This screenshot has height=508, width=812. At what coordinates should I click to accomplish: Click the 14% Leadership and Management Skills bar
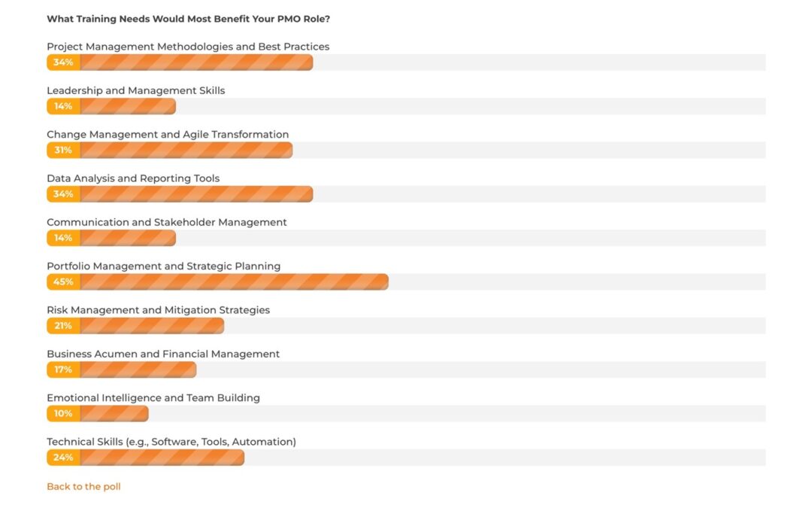coord(111,106)
